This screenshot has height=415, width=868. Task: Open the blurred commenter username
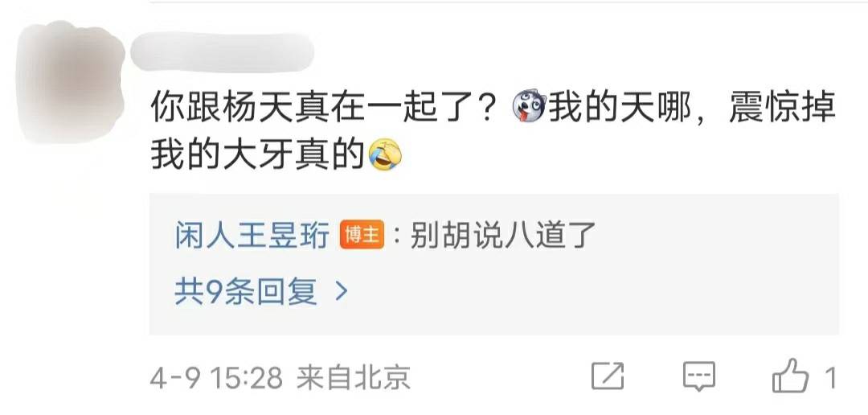pyautogui.click(x=222, y=52)
